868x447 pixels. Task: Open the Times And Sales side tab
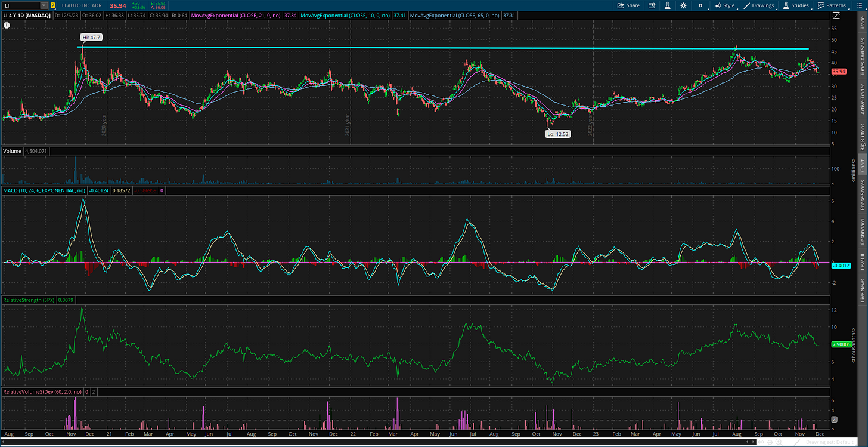pos(862,56)
